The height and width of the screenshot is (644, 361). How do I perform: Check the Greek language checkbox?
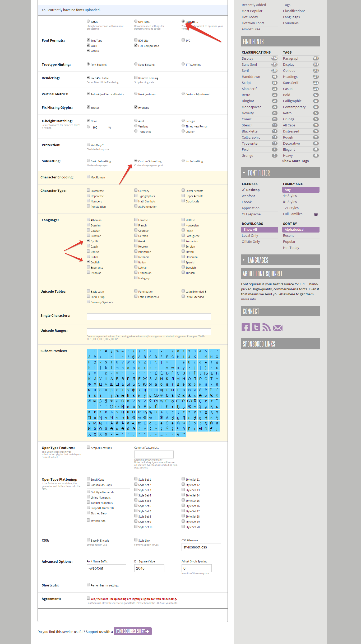(136, 240)
